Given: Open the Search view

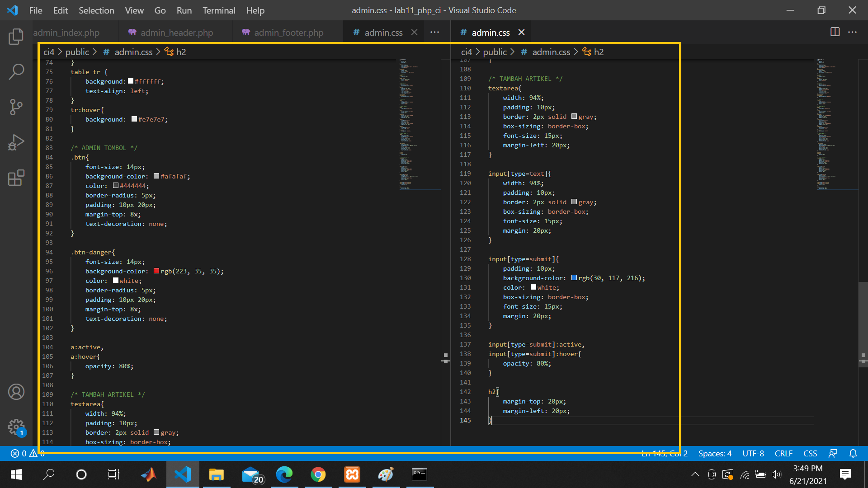Looking at the screenshot, I should (x=16, y=71).
